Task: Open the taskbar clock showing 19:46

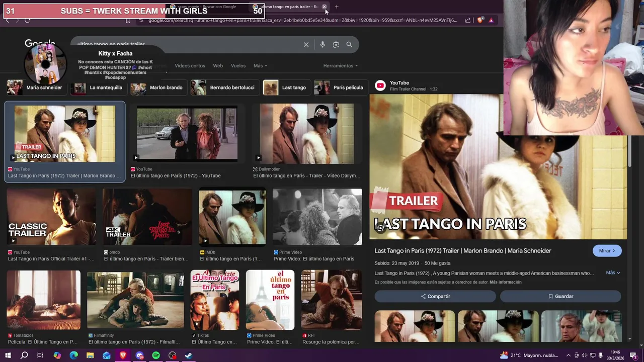Action: click(x=615, y=355)
